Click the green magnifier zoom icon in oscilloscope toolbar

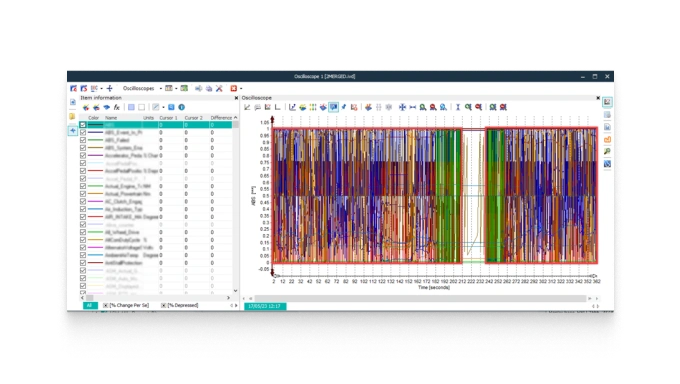tap(423, 107)
